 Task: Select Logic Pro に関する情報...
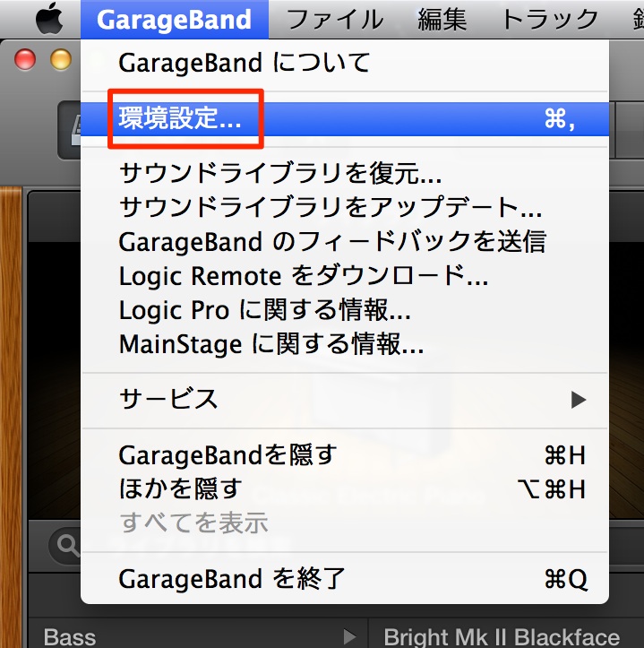click(x=345, y=310)
